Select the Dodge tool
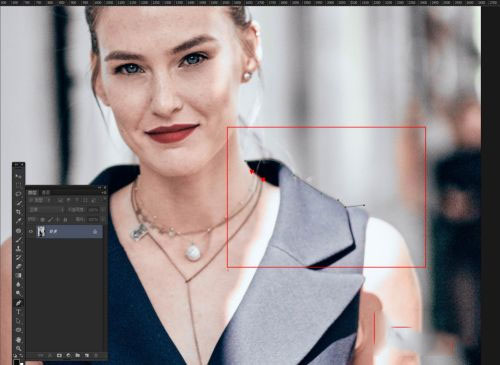500x365 pixels. coord(18,293)
